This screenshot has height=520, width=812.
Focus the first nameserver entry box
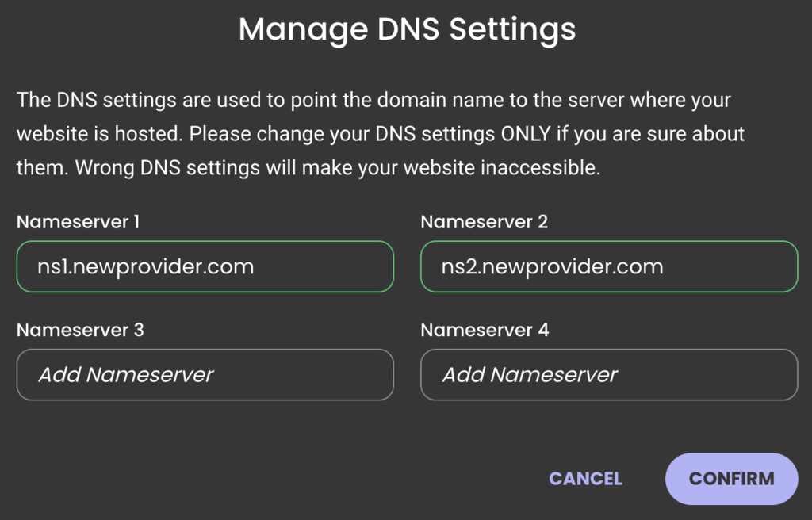205,266
